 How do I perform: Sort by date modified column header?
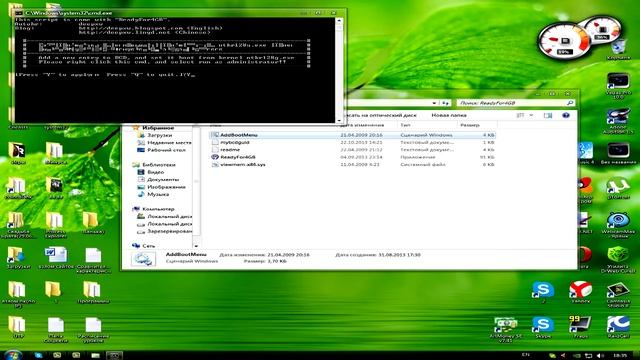pyautogui.click(x=367, y=125)
